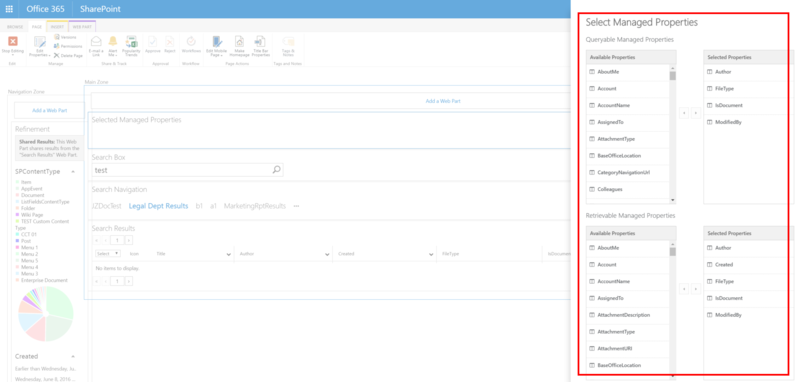Click move-left arrow in Queryable Managed Properties

click(684, 113)
